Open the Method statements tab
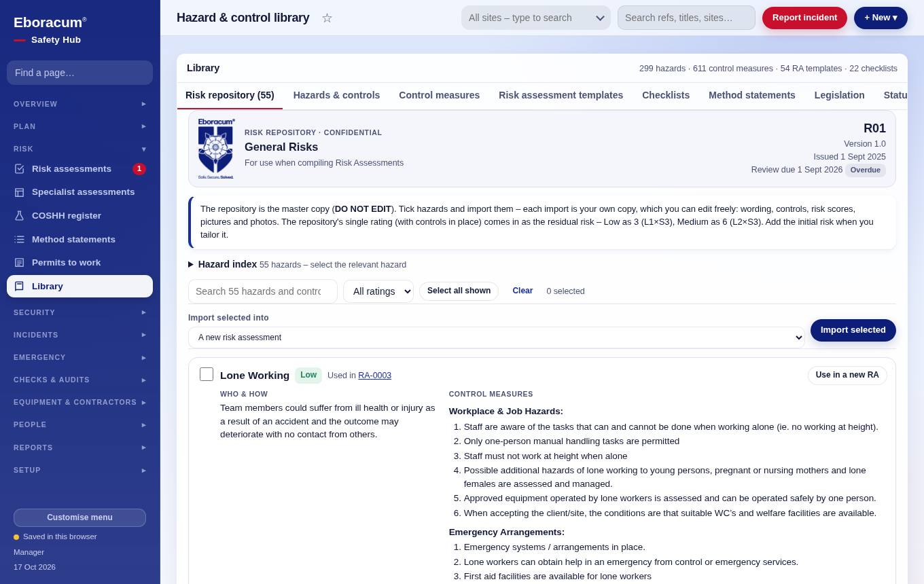Screen dimensions: 924x584 (x=751, y=95)
